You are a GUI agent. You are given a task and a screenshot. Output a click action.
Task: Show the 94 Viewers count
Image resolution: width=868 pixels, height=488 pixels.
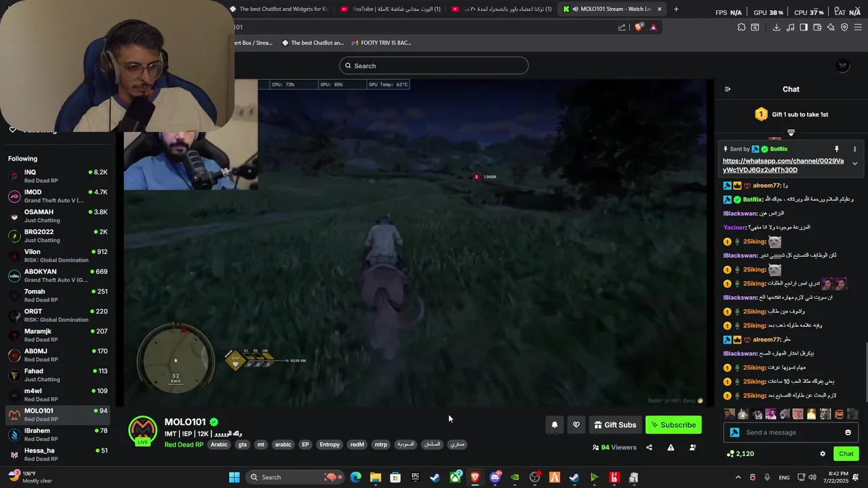pyautogui.click(x=614, y=447)
